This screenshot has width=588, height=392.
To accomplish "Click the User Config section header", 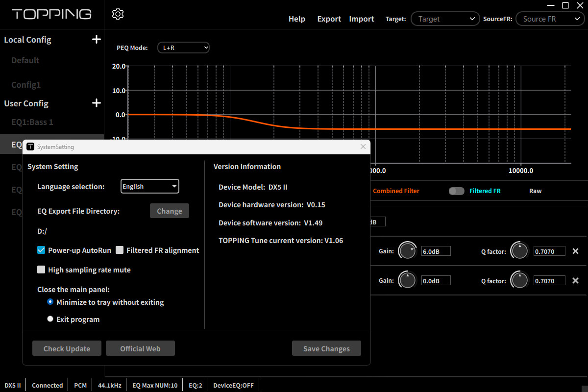I will click(x=26, y=103).
